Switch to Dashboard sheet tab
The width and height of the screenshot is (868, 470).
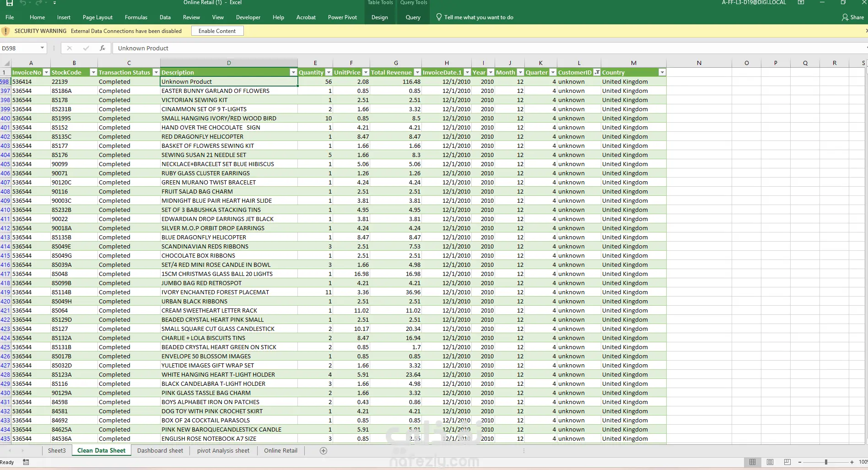coord(160,451)
